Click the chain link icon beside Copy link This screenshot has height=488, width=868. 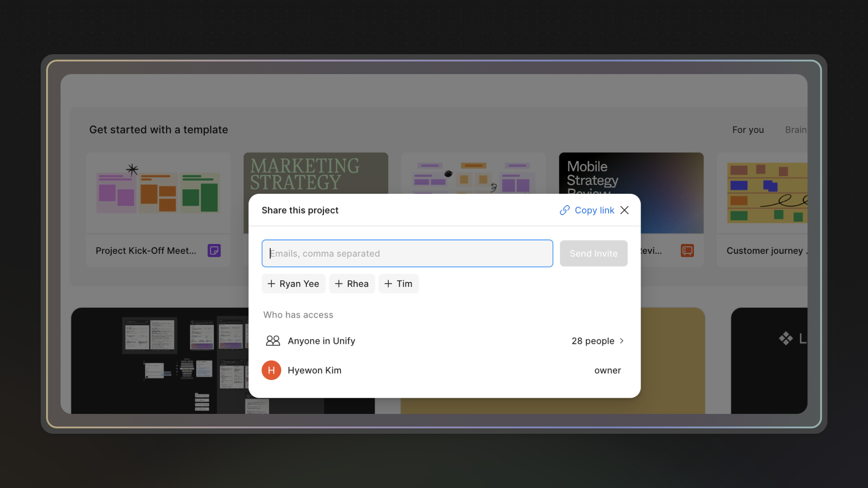564,210
